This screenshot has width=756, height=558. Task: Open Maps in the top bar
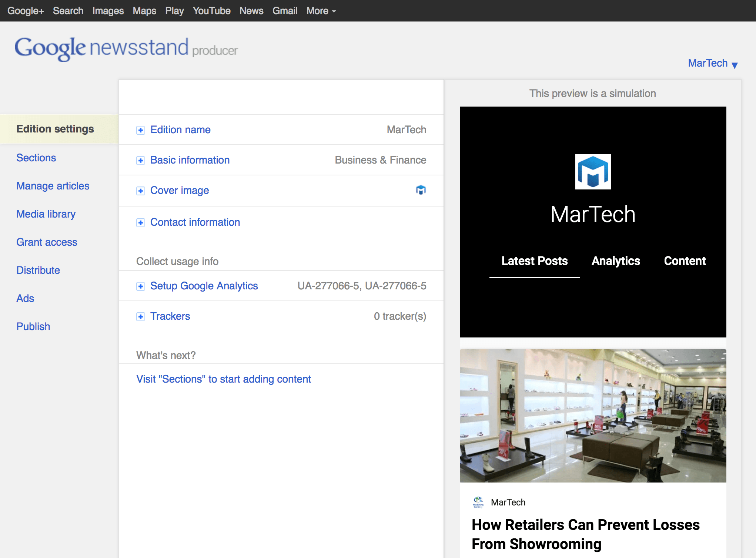tap(144, 11)
